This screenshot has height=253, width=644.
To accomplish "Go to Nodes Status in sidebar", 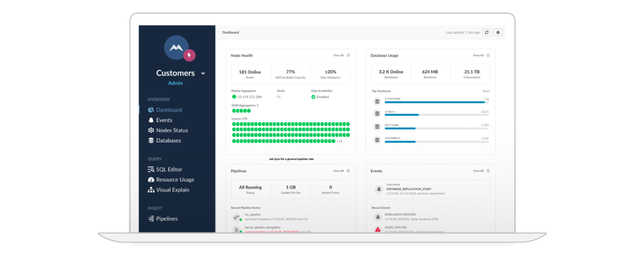I will 168,130.
